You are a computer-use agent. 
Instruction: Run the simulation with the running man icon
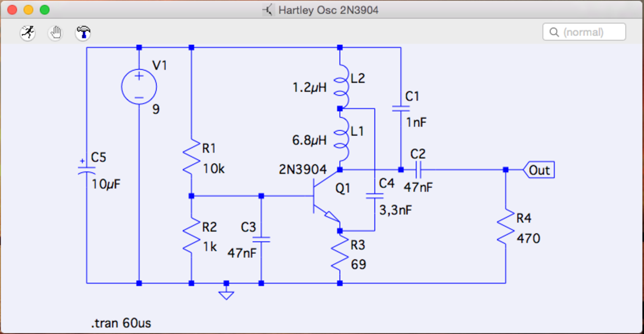tap(27, 33)
